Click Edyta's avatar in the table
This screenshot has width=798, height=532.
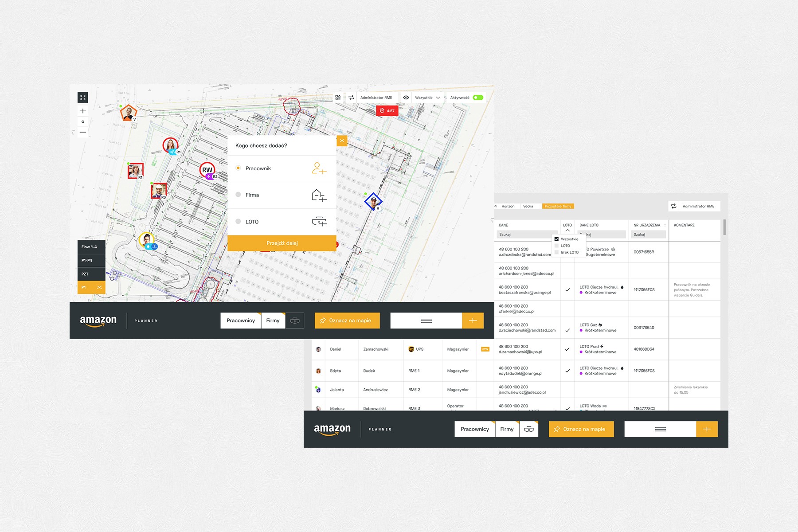[318, 371]
